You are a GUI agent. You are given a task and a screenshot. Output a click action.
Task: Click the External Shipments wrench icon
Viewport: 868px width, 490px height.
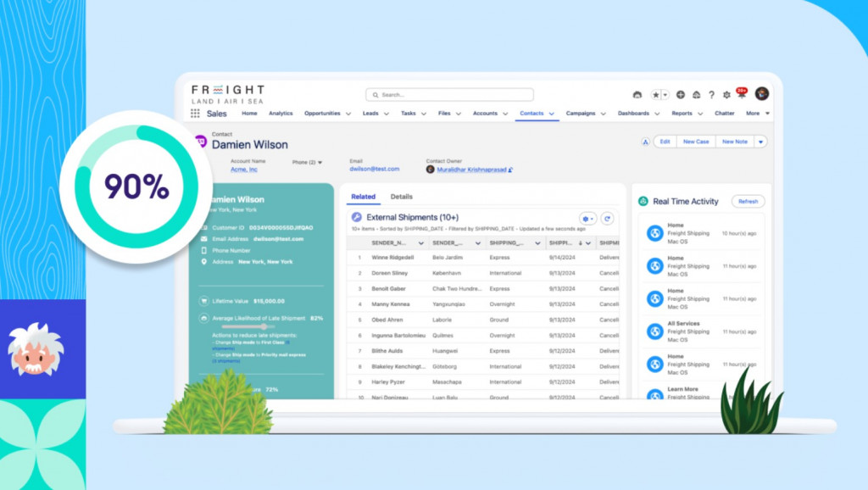(x=357, y=218)
